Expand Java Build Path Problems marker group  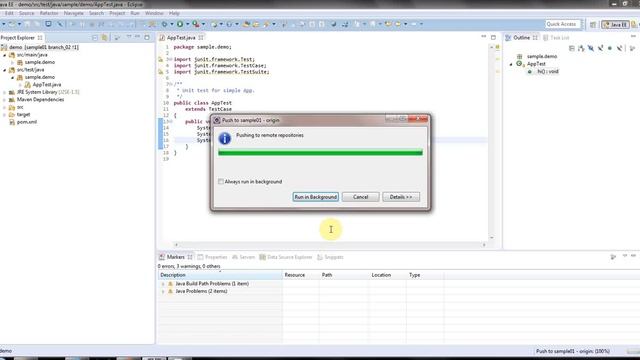coord(163,284)
